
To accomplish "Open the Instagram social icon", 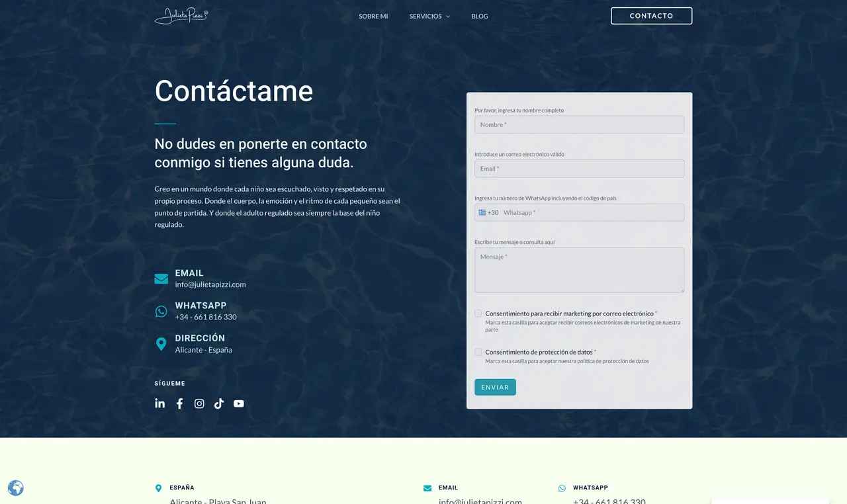I will [x=199, y=403].
